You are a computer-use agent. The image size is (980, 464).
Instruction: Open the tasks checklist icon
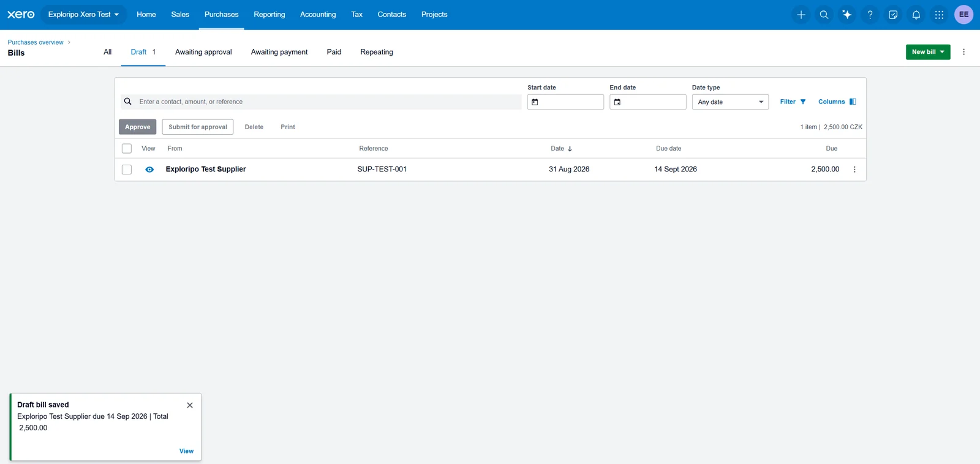[893, 15]
